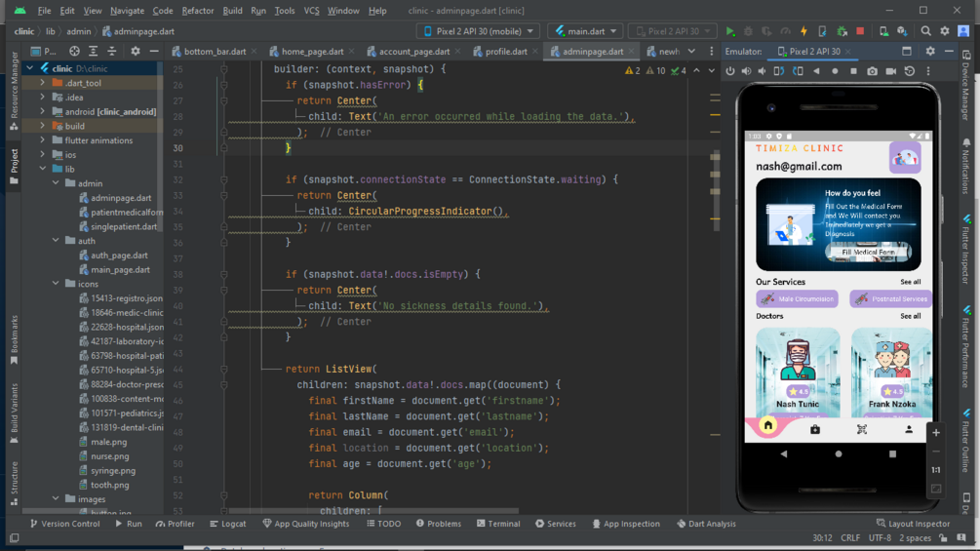This screenshot has height=551, width=980.
Task: Click Select Opened File target icon in Project panel
Action: (x=74, y=52)
